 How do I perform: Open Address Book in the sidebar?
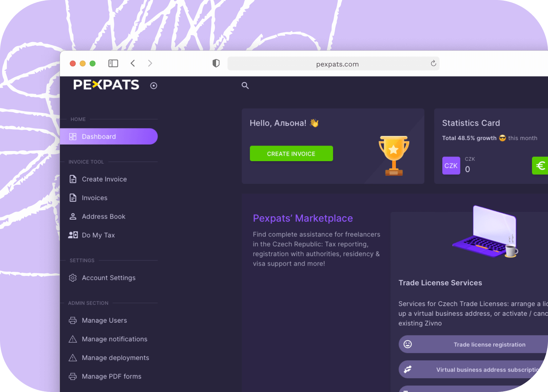pyautogui.click(x=109, y=217)
